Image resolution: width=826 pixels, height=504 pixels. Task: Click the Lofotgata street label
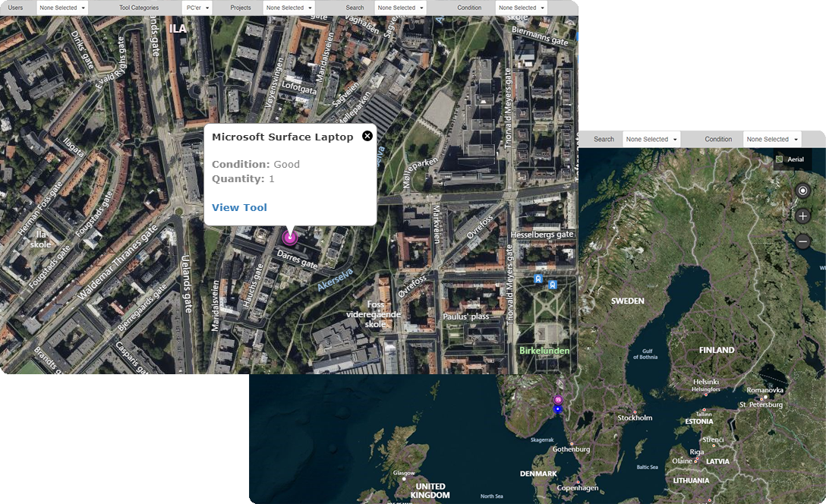(299, 87)
